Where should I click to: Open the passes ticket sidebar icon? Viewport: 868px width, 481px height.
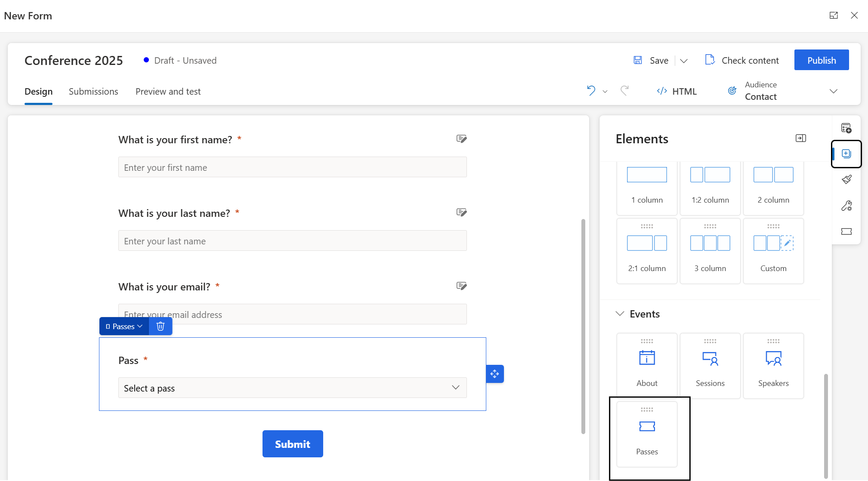(846, 231)
